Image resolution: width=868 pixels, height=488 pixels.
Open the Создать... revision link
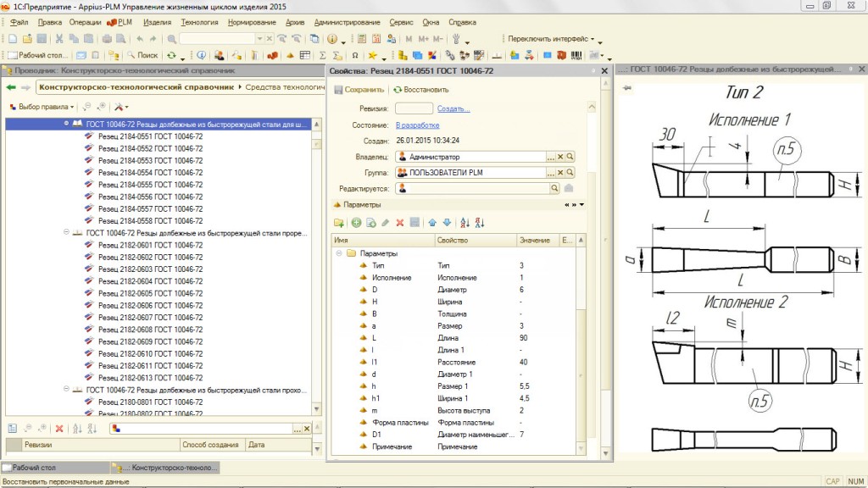coord(453,108)
